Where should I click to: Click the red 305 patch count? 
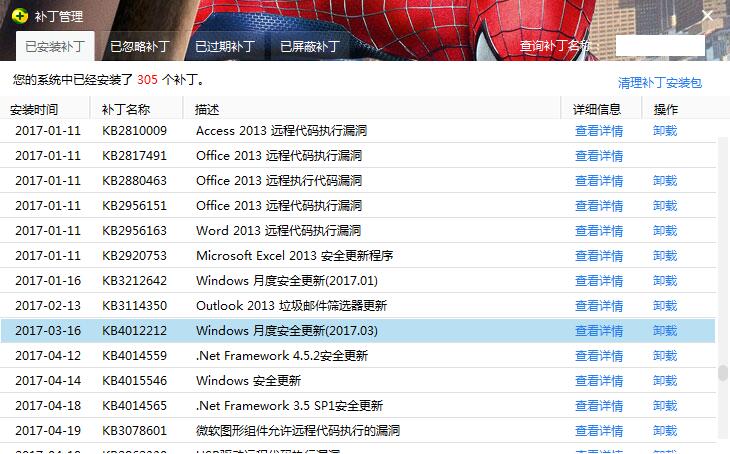147,80
